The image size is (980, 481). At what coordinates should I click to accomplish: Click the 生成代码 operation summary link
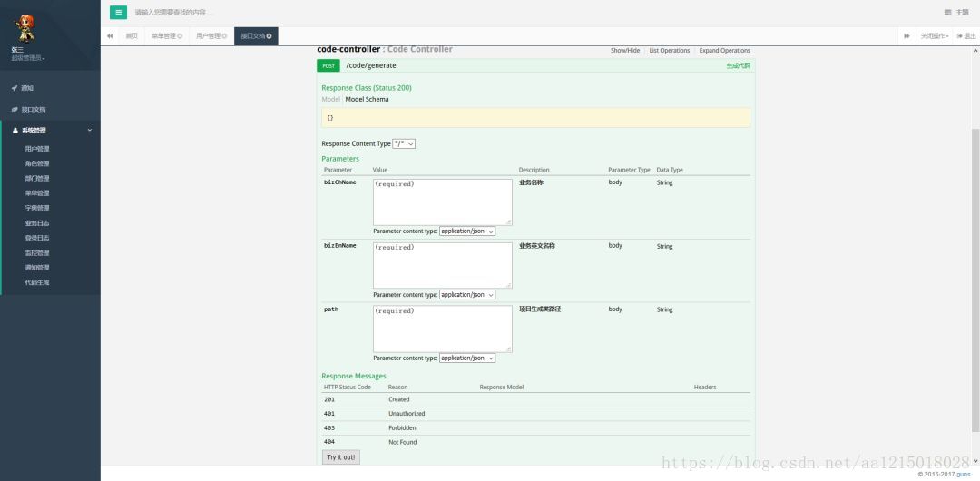point(738,65)
